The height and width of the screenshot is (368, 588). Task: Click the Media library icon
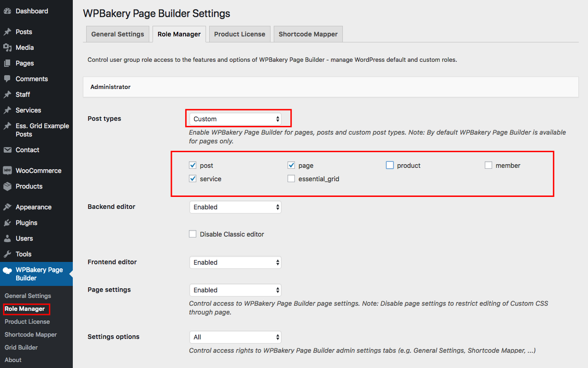pos(7,47)
